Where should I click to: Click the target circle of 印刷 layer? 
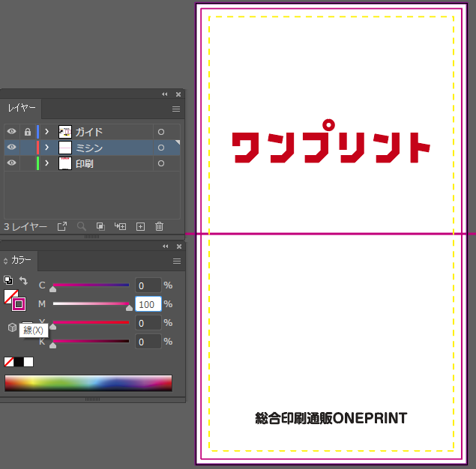coord(160,163)
